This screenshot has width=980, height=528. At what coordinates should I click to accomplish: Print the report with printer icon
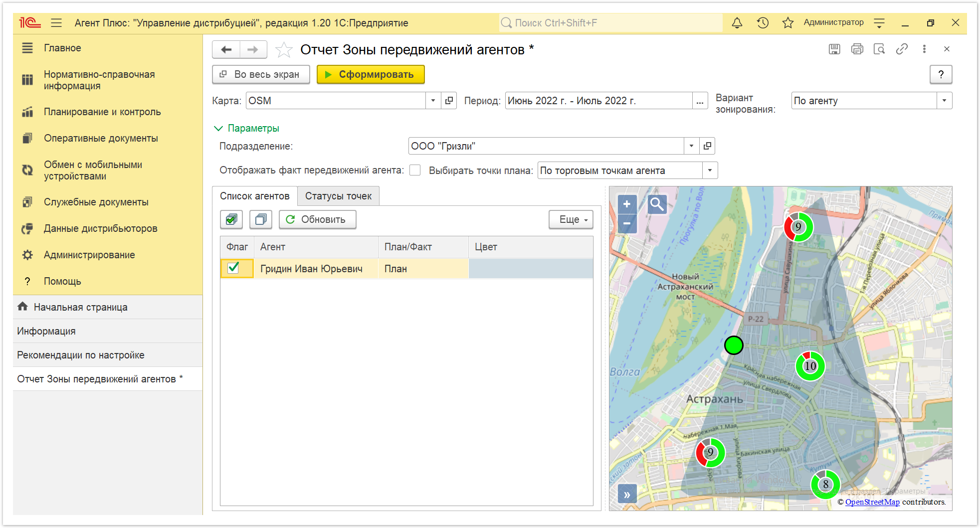857,49
